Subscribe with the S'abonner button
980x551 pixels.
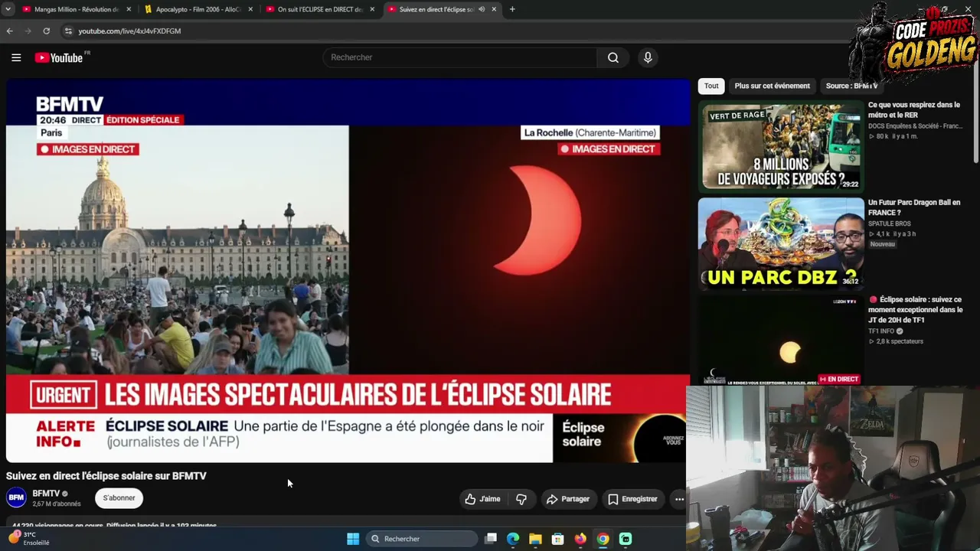coord(119,498)
